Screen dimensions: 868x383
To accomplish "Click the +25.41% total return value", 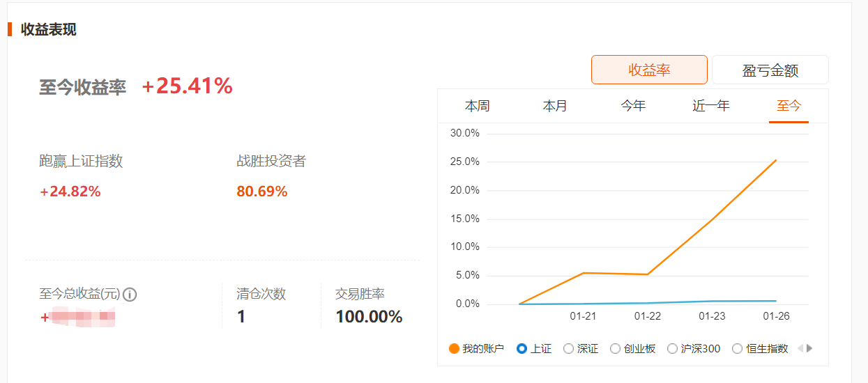I will pos(187,86).
